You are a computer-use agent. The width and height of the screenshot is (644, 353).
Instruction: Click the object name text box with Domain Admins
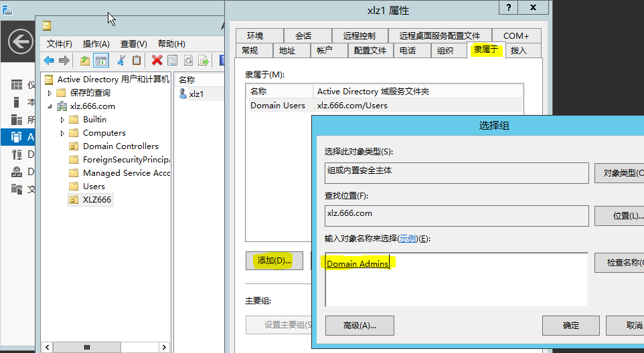click(x=457, y=279)
